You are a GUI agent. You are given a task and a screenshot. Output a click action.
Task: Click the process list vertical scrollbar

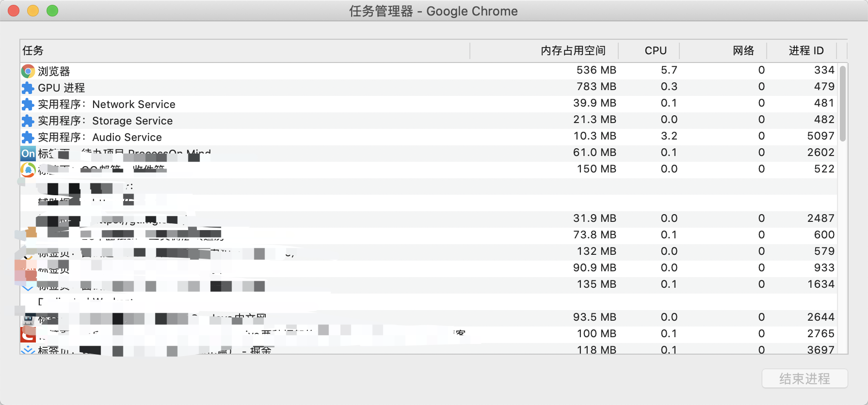click(843, 104)
